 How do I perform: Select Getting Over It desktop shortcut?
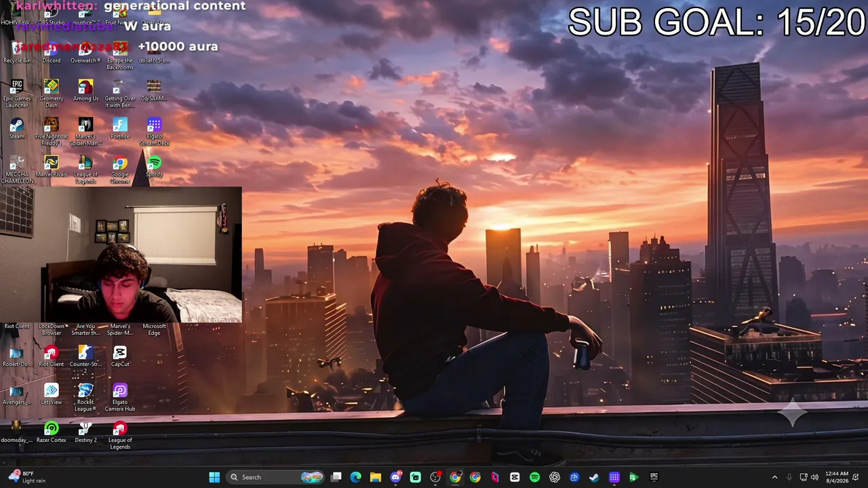[x=120, y=94]
